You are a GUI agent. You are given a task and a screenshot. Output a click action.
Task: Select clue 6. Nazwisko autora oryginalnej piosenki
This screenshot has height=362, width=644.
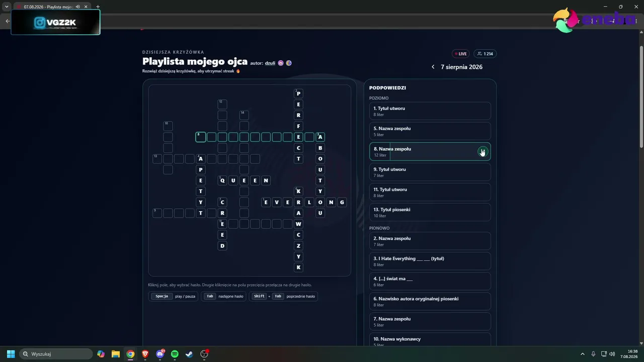[430, 302]
